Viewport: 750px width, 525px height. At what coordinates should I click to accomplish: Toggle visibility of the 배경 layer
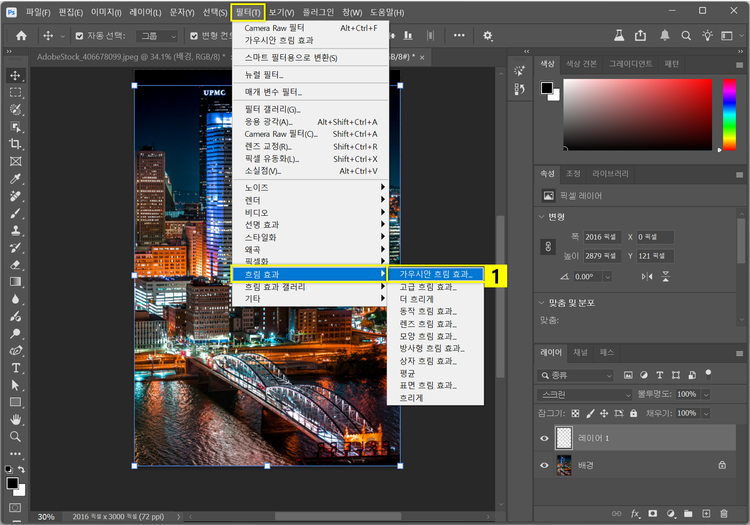pos(545,465)
